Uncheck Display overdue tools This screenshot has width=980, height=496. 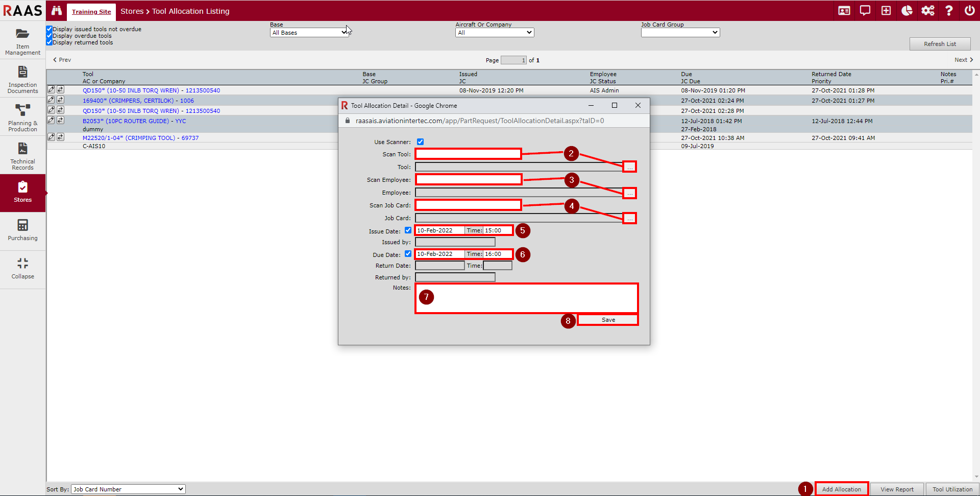click(49, 35)
